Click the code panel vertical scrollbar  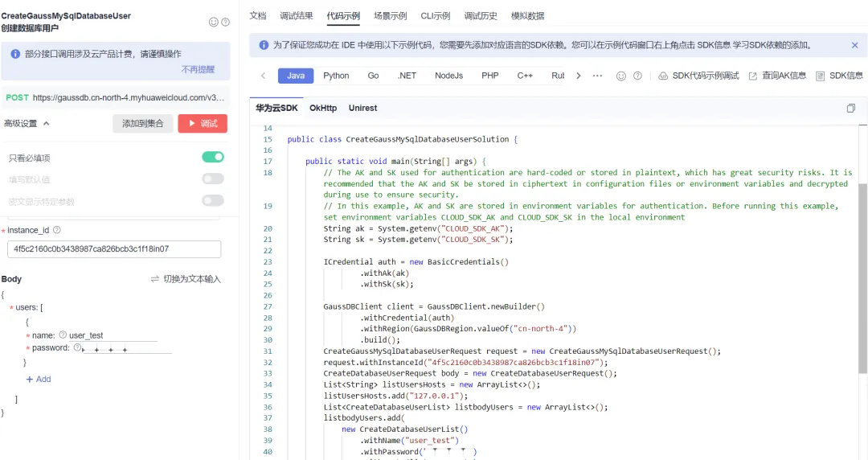tap(862, 279)
